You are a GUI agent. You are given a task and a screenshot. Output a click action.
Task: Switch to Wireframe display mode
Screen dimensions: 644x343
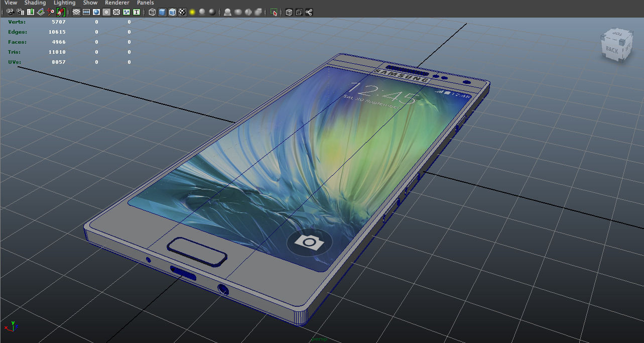click(152, 12)
